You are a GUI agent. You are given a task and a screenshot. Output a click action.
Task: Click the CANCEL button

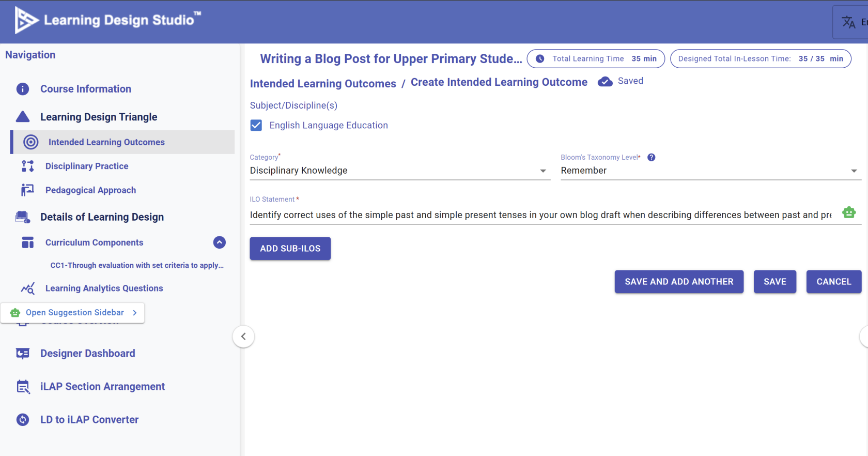pos(834,282)
